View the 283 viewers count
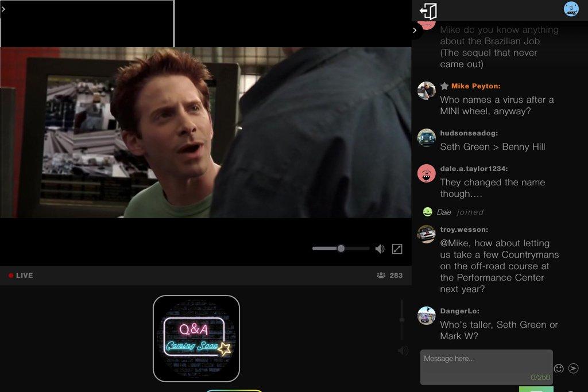Image resolution: width=588 pixels, height=392 pixels. tap(390, 275)
